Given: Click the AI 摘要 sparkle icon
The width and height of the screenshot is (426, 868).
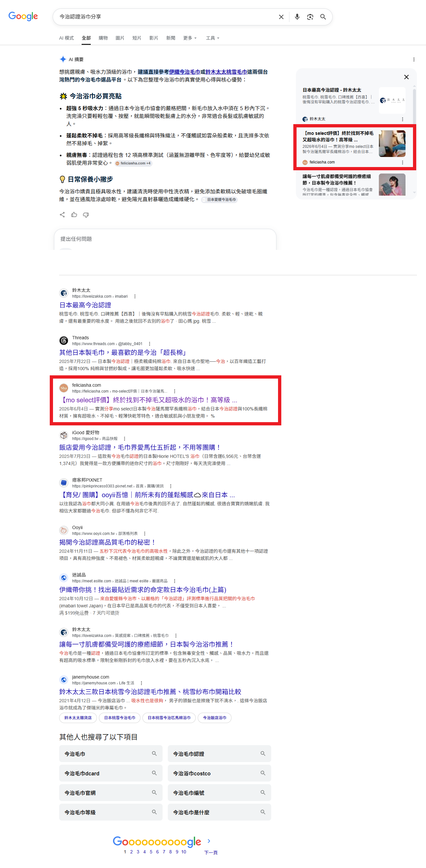Looking at the screenshot, I should (63, 59).
